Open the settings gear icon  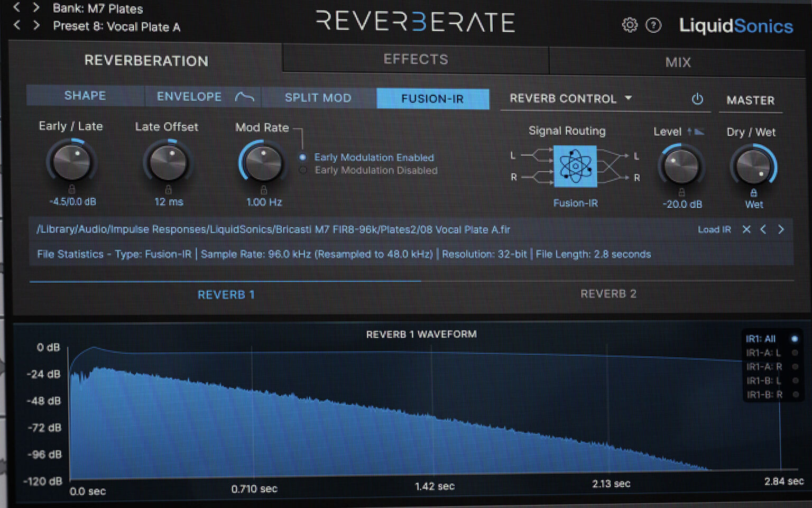[x=629, y=25]
